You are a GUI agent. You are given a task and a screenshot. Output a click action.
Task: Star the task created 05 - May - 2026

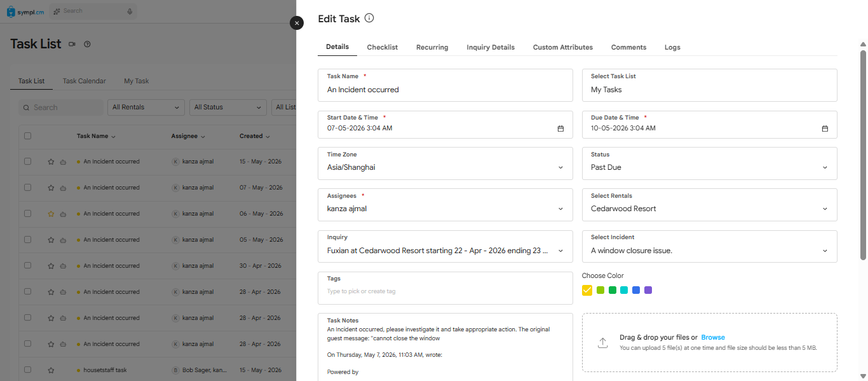pyautogui.click(x=51, y=240)
